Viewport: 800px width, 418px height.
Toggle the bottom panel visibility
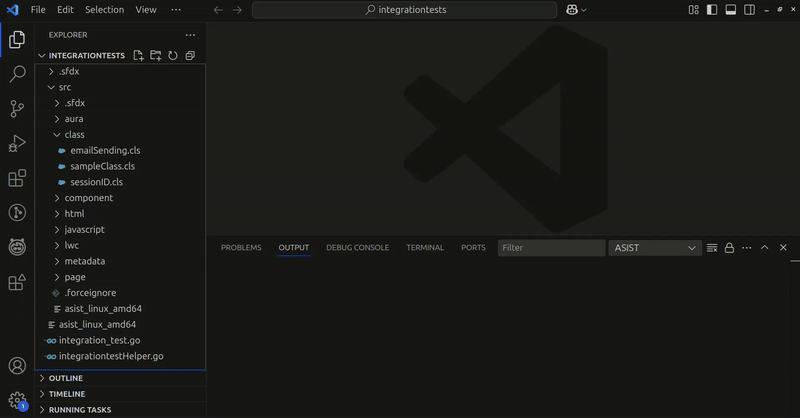(x=731, y=10)
